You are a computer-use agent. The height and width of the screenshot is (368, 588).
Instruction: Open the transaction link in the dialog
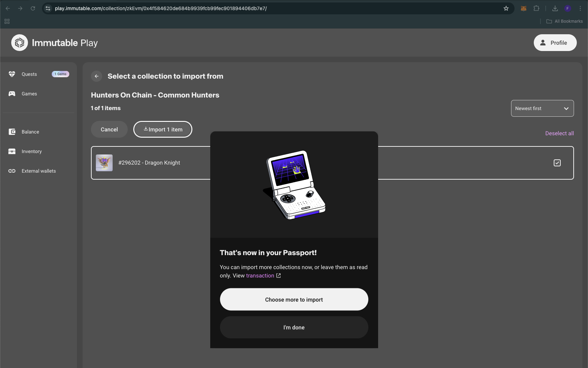pyautogui.click(x=260, y=275)
